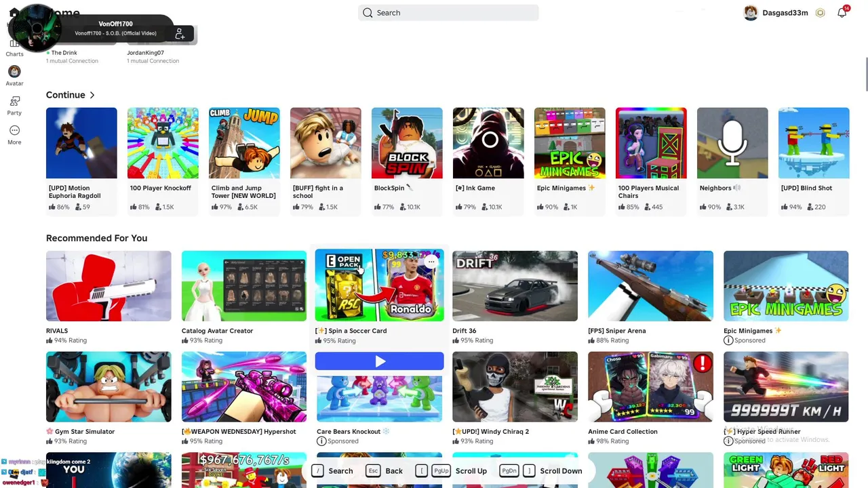Image resolution: width=868 pixels, height=488 pixels.
Task: Open Climb and Jump Tower thumbnail
Action: [244, 143]
